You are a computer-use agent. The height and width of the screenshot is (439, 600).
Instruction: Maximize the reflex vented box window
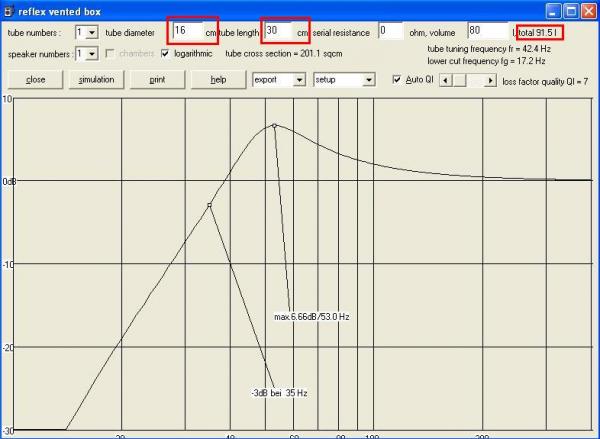click(567, 11)
